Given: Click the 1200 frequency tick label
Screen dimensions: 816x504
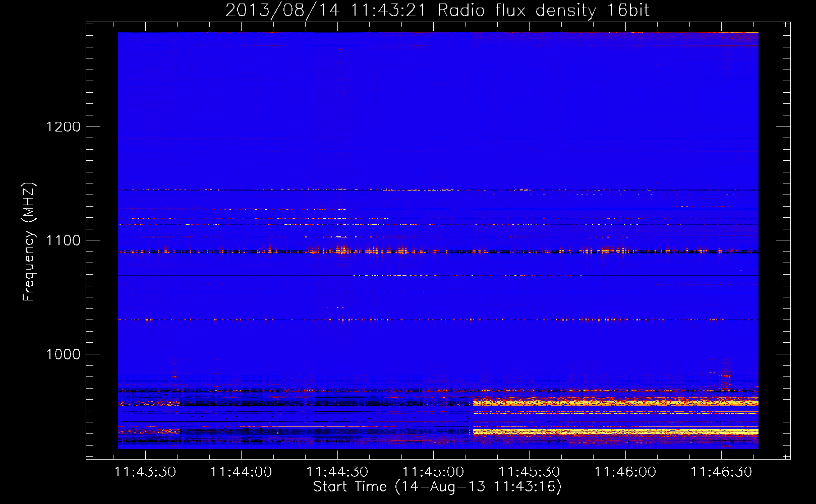Looking at the screenshot, I should pos(64,127).
